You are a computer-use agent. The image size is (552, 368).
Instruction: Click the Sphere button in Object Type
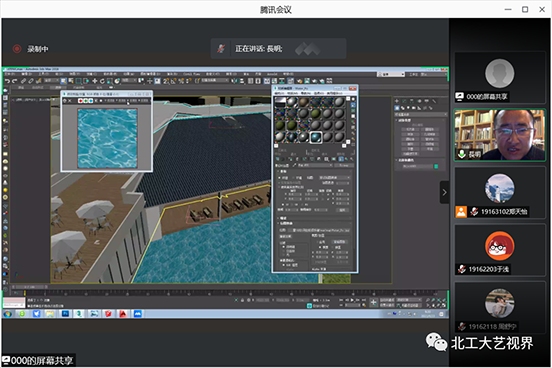(410, 135)
